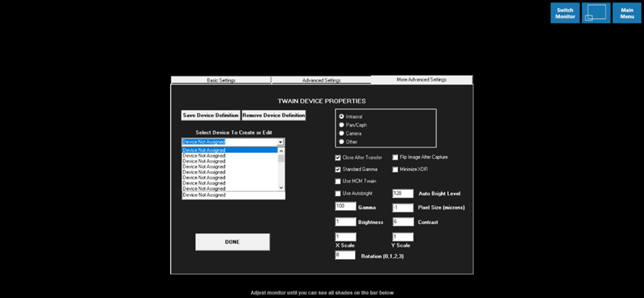Click the device list scroll-down arrow
Viewport: 644px width, 298px height.
pos(282,188)
